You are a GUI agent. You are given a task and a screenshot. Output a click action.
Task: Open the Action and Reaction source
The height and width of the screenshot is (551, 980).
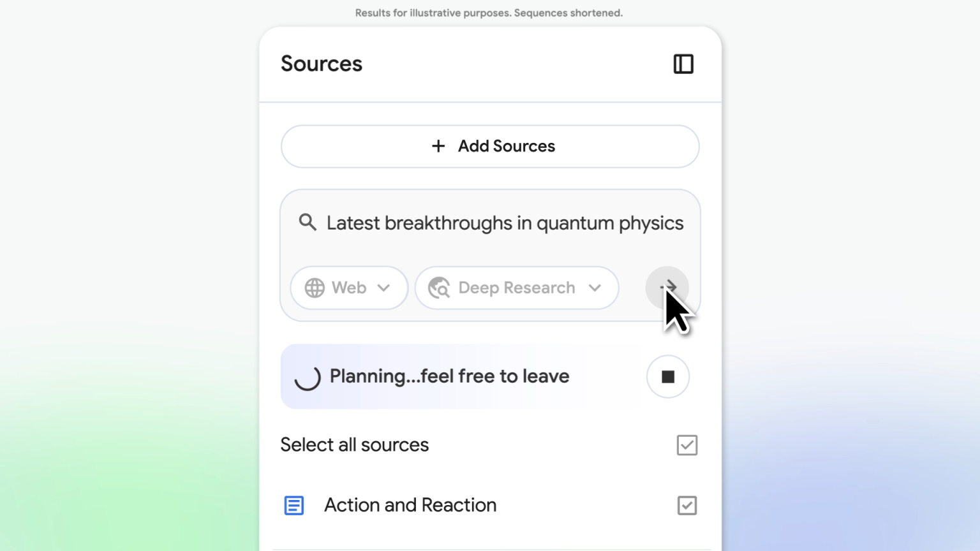(x=410, y=505)
